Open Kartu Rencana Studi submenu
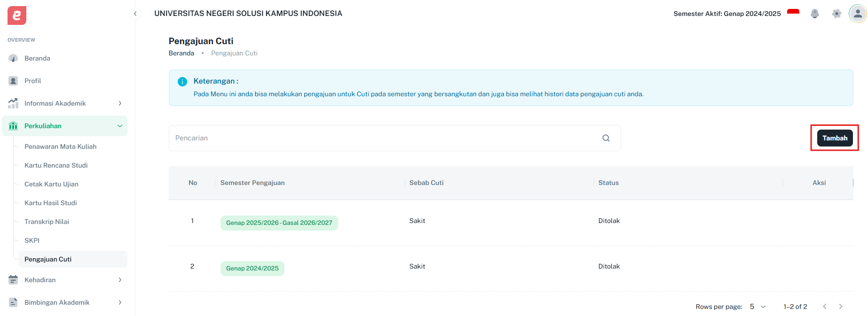868x316 pixels. pyautogui.click(x=73, y=165)
